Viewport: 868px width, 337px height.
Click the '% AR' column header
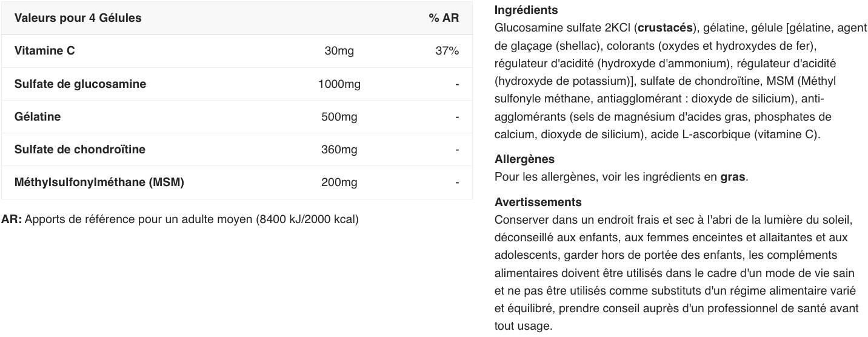pos(444,18)
